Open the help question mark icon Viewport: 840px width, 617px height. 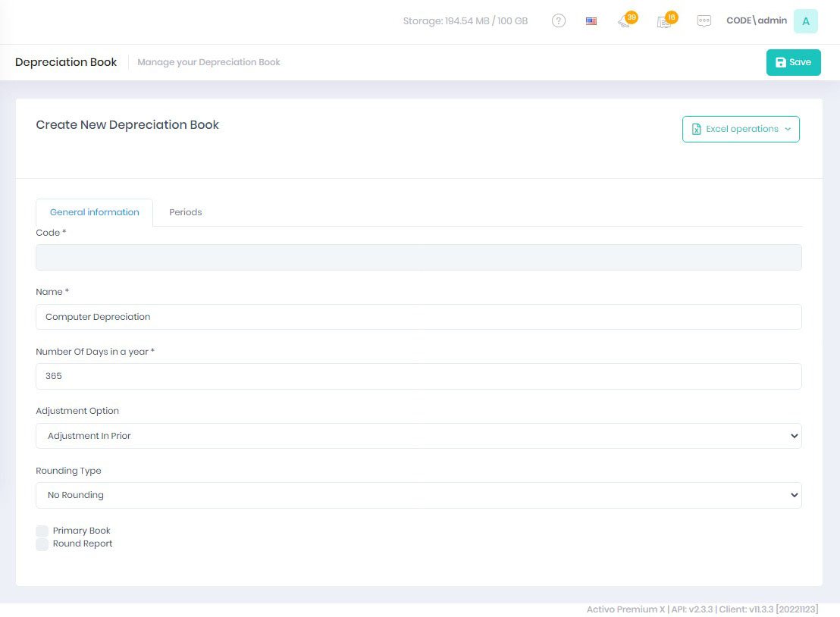pyautogui.click(x=559, y=21)
